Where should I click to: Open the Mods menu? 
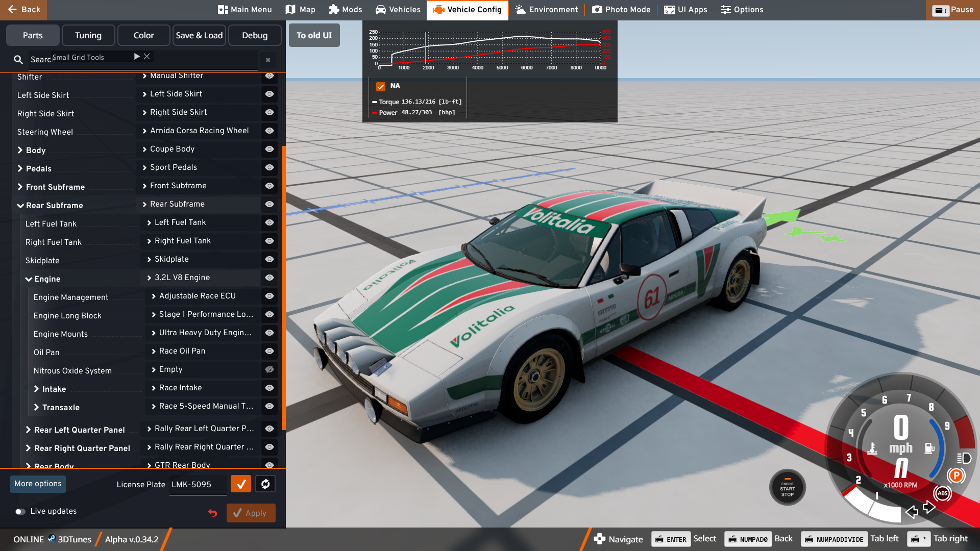point(346,10)
